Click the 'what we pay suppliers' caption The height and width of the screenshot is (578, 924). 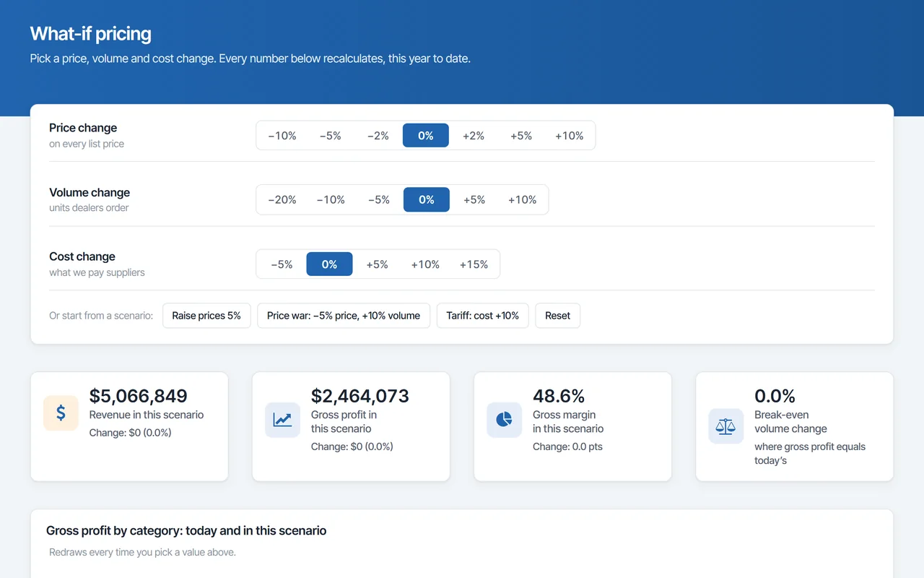click(97, 272)
